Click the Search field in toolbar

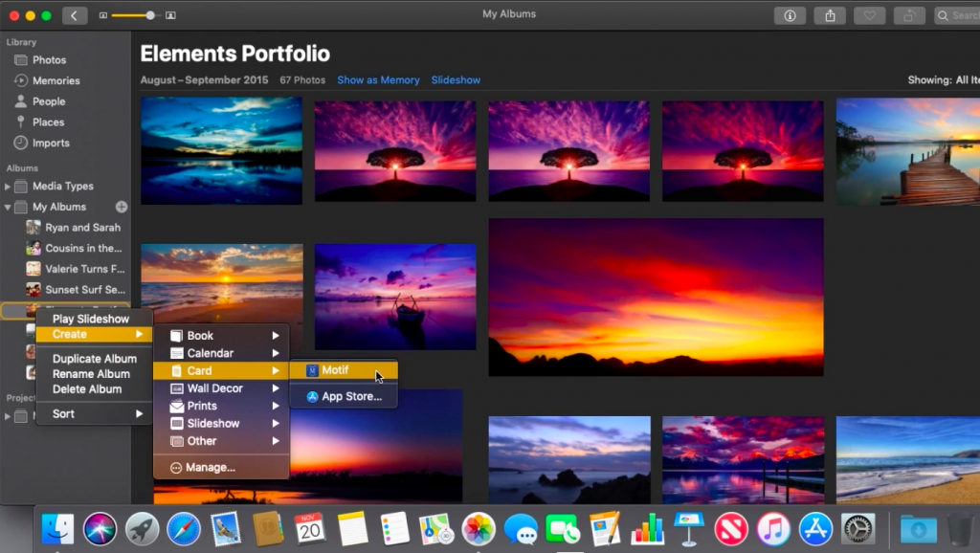coord(957,15)
